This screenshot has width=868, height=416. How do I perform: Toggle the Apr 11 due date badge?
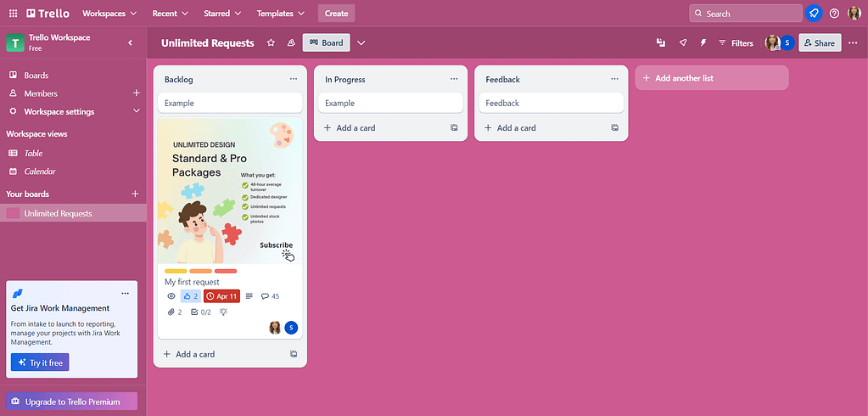click(x=221, y=296)
